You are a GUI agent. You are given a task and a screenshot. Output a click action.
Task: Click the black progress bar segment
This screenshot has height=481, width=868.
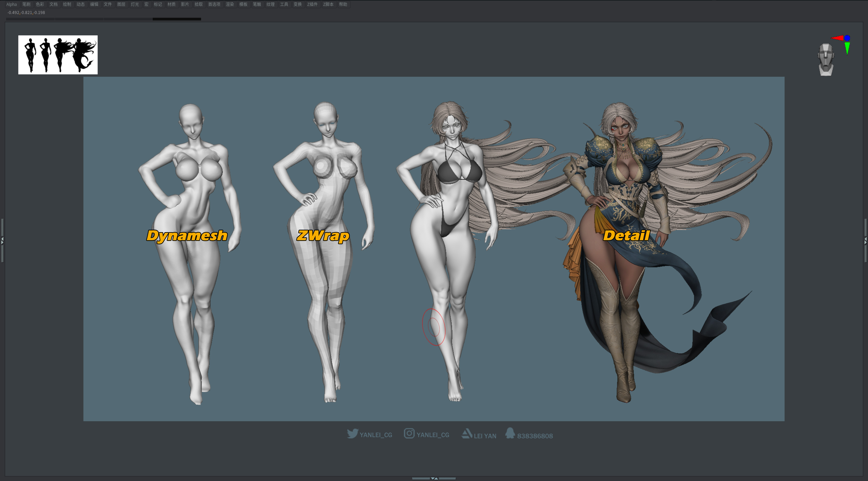coord(177,19)
